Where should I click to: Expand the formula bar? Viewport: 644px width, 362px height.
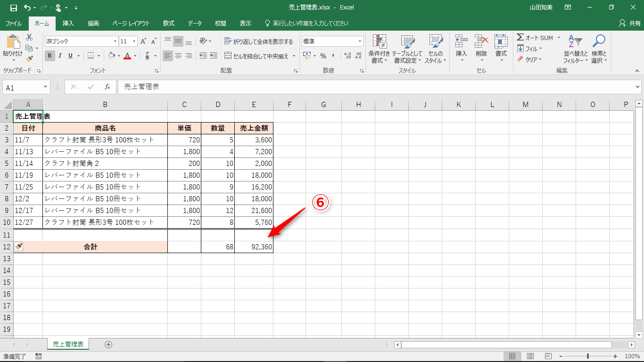pyautogui.click(x=638, y=87)
